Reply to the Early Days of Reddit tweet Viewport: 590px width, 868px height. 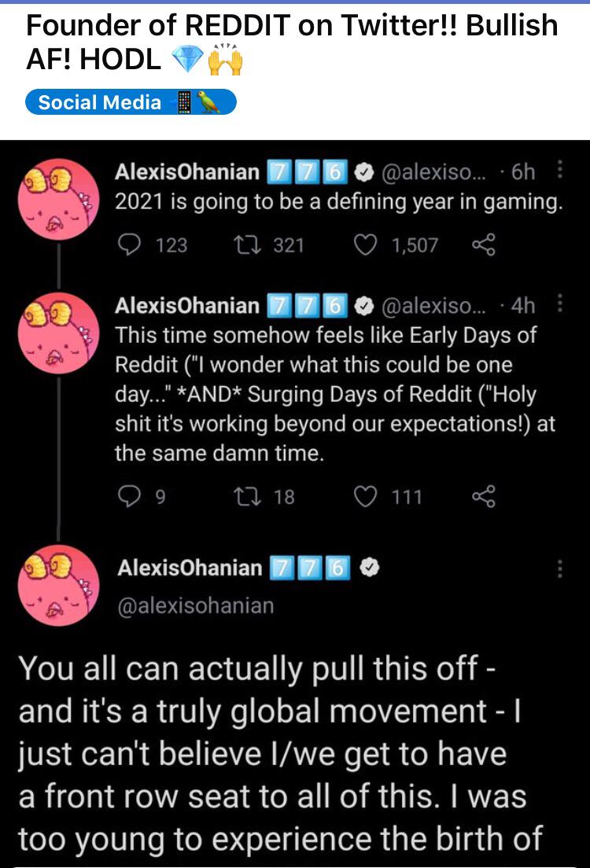(127, 496)
